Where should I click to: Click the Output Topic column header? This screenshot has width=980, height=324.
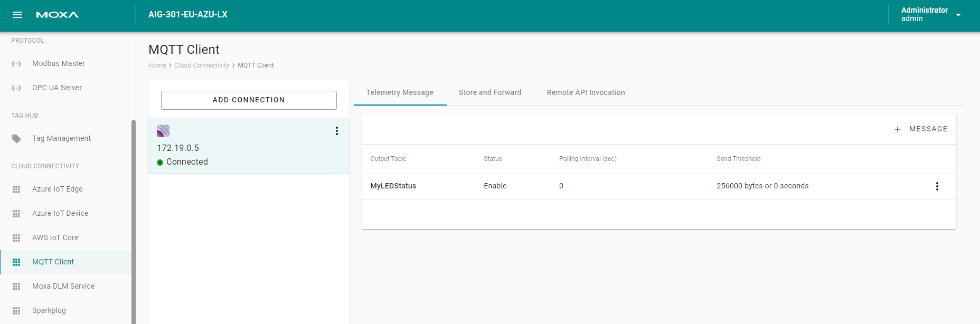click(389, 159)
